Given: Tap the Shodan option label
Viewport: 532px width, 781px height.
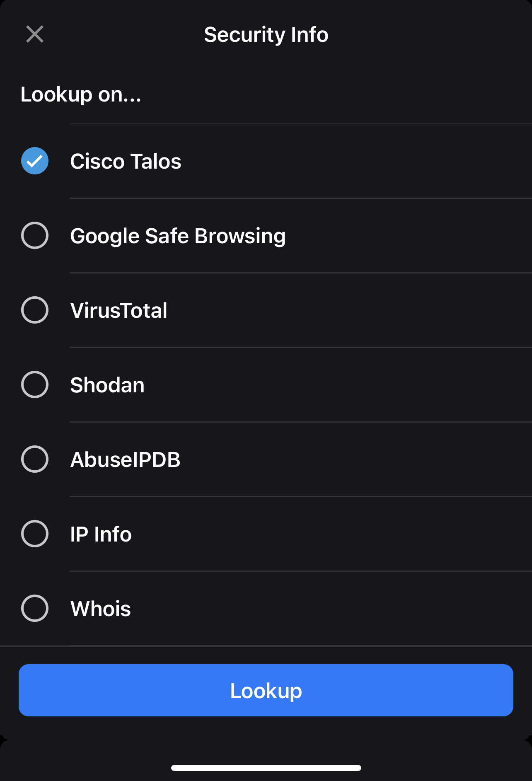Looking at the screenshot, I should coord(107,385).
